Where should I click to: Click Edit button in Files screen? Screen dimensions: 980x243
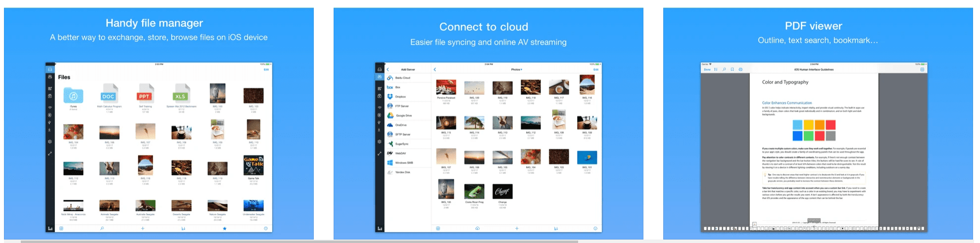[x=266, y=69]
